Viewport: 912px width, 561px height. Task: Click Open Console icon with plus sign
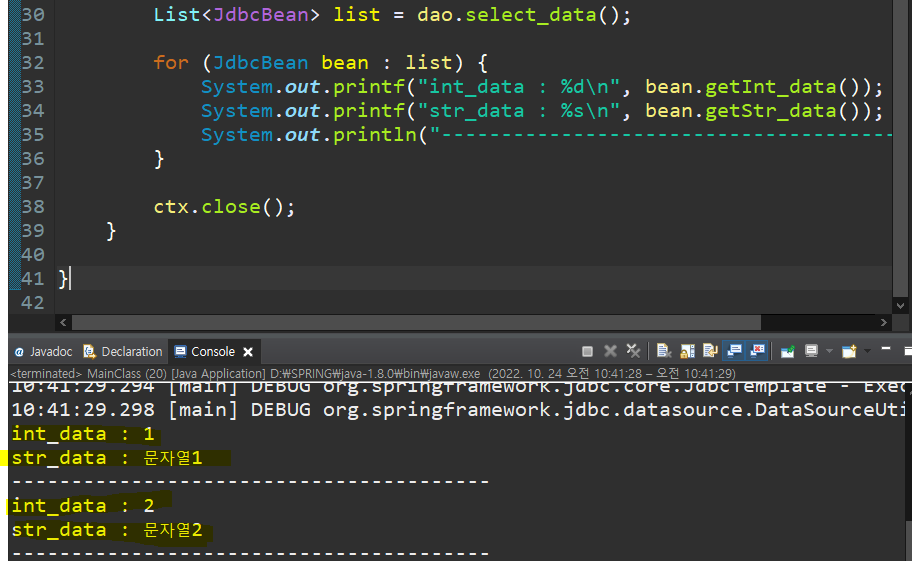[x=849, y=351]
